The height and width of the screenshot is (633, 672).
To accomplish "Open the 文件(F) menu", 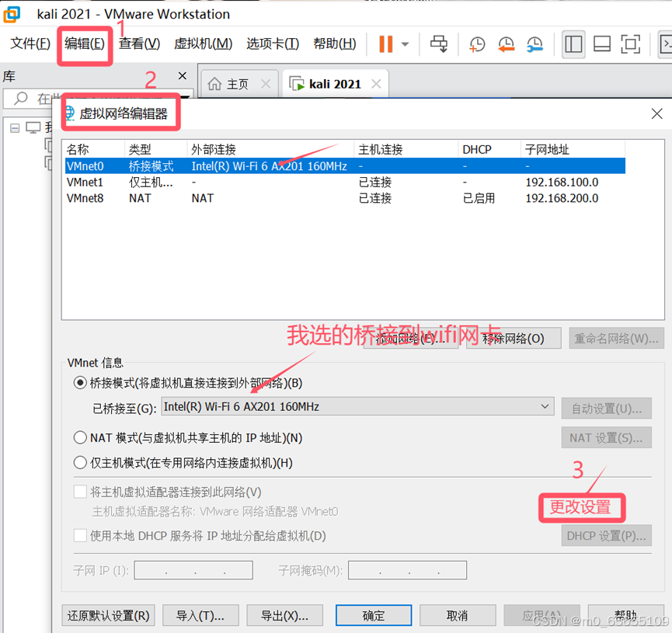I will [x=30, y=43].
